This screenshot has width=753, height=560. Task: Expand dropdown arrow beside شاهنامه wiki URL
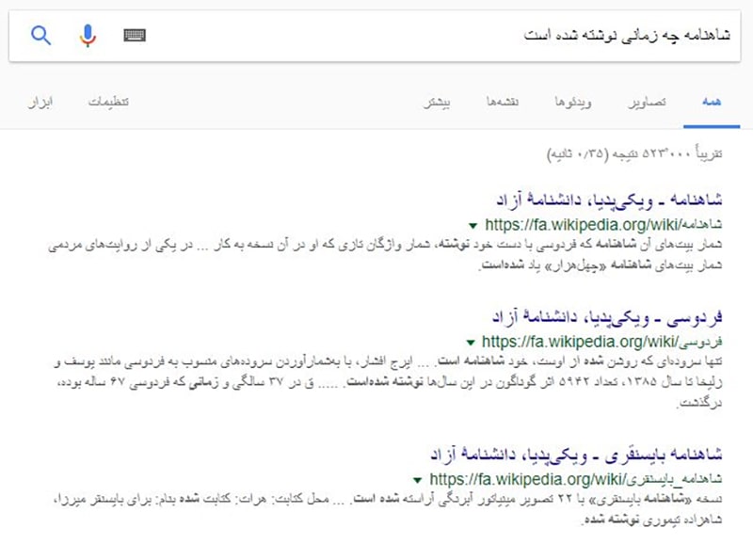[473, 225]
